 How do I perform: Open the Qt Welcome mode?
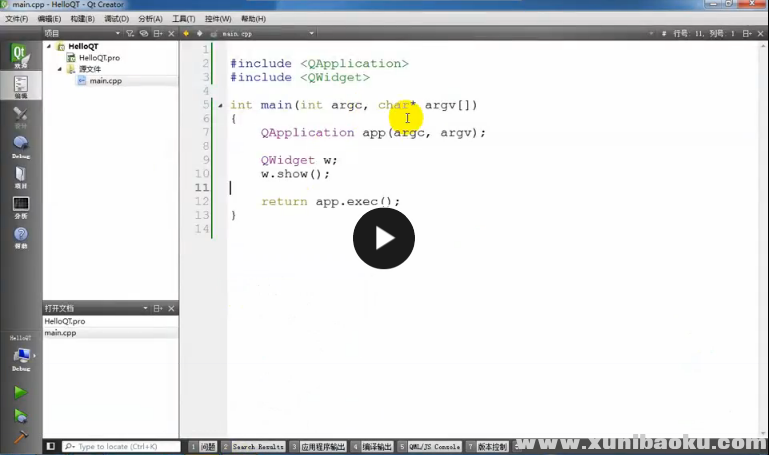point(19,56)
